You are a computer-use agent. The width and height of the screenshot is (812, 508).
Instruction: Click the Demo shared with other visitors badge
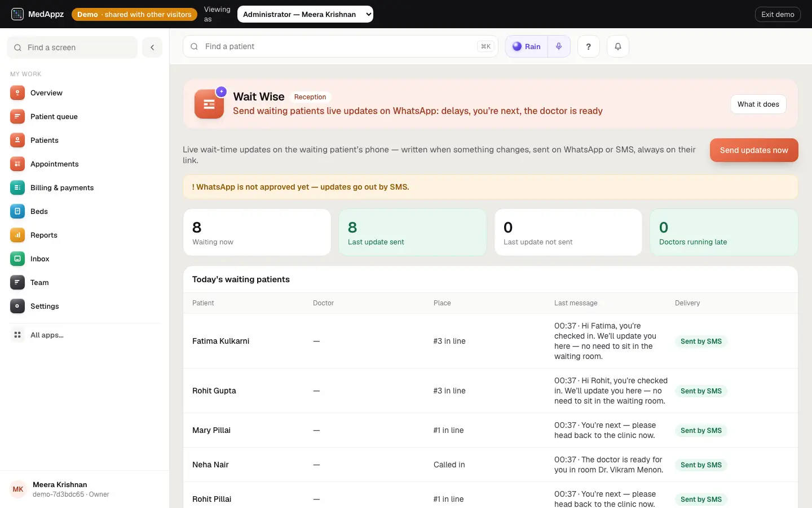pyautogui.click(x=134, y=14)
